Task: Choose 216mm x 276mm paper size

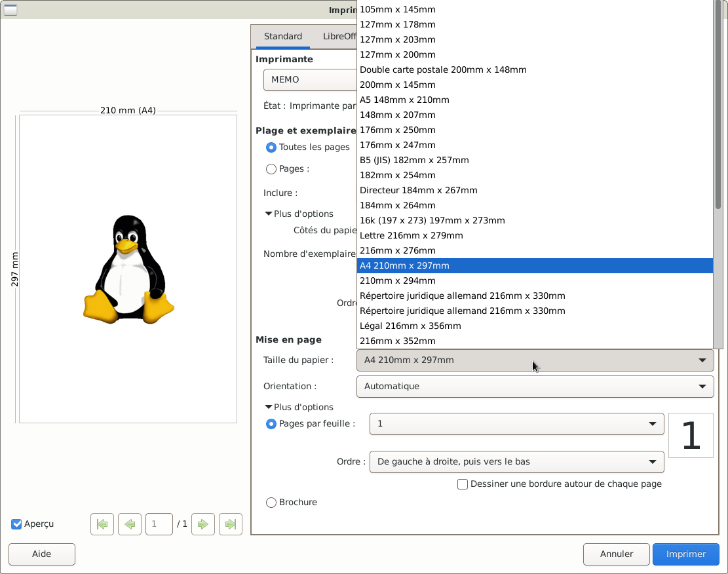Action: pyautogui.click(x=535, y=251)
